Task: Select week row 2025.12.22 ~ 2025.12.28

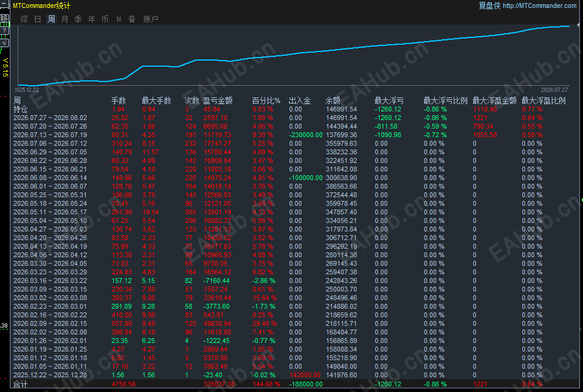Action: (x=50, y=375)
